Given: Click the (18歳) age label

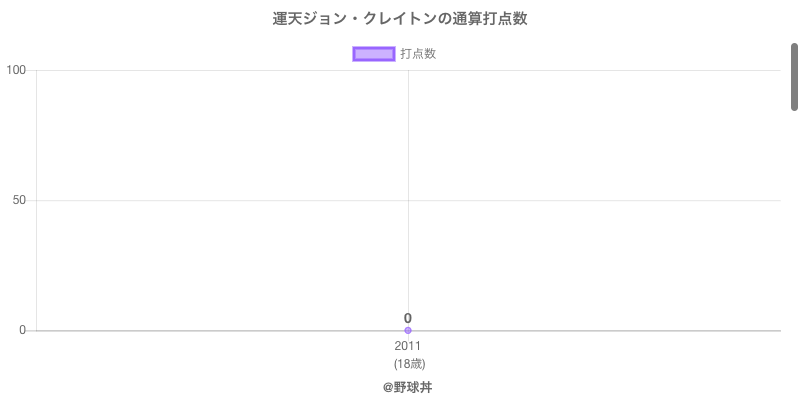Looking at the screenshot, I should click(409, 363).
